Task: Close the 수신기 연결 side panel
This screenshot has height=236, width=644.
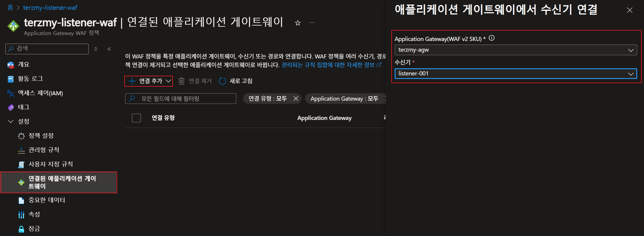Action: 630,10
